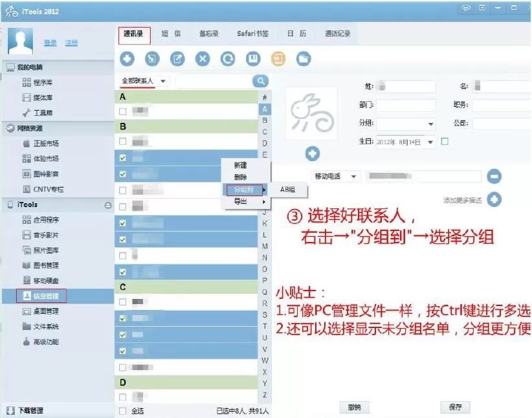The height and width of the screenshot is (418, 532).
Task: Remove phone number with the minus icon
Action: [x=494, y=177]
